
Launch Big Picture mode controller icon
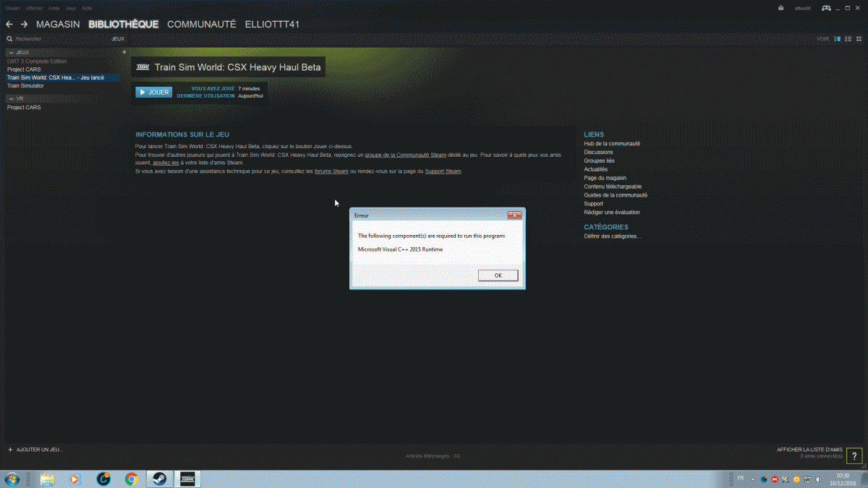click(x=826, y=8)
